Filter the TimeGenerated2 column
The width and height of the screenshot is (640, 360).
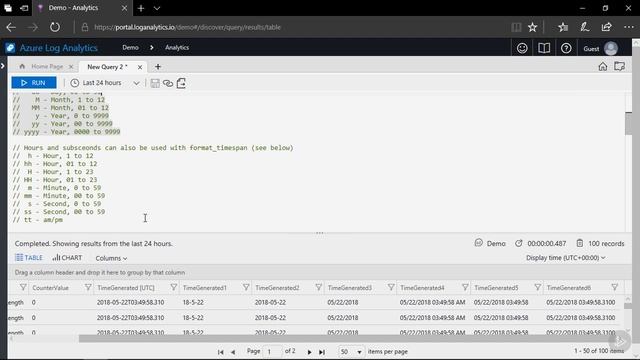[x=318, y=287]
